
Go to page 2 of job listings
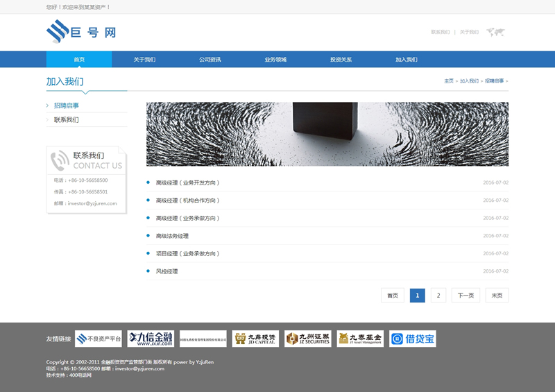(x=438, y=296)
